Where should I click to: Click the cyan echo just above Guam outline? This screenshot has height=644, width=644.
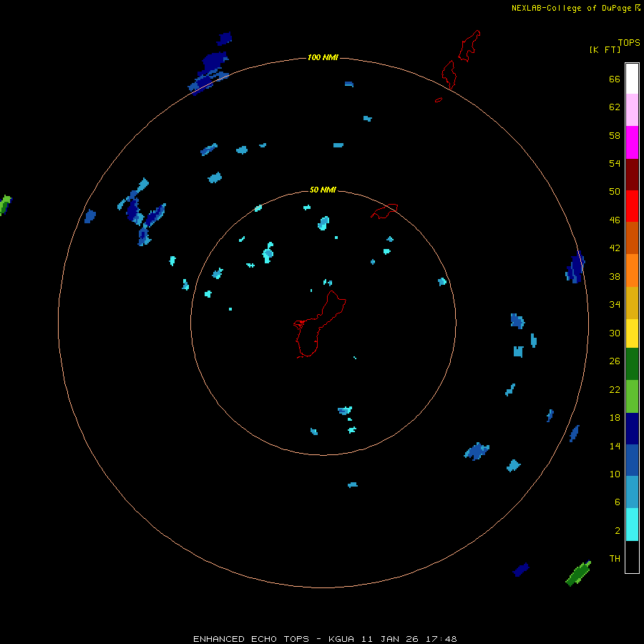point(327,282)
